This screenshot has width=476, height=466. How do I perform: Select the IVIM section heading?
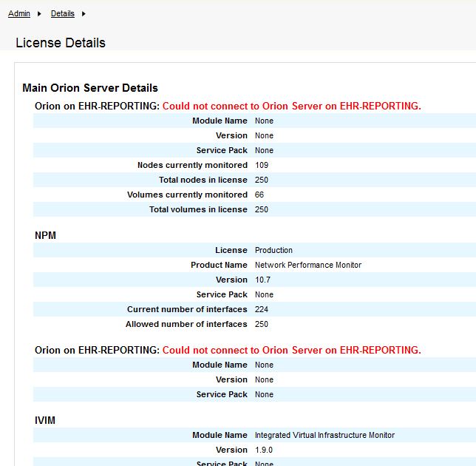tap(45, 420)
